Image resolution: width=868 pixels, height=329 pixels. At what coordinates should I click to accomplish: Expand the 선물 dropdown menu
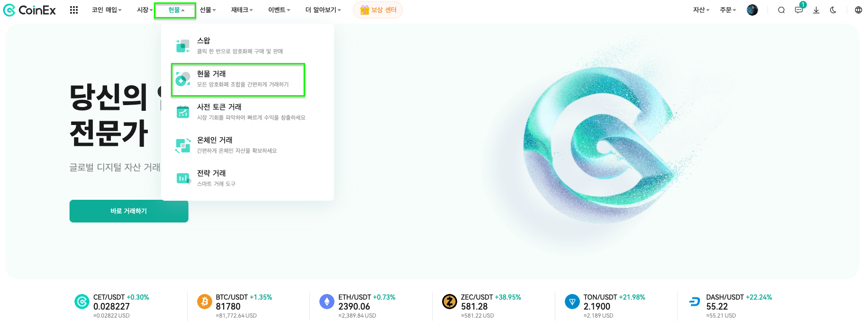[208, 10]
